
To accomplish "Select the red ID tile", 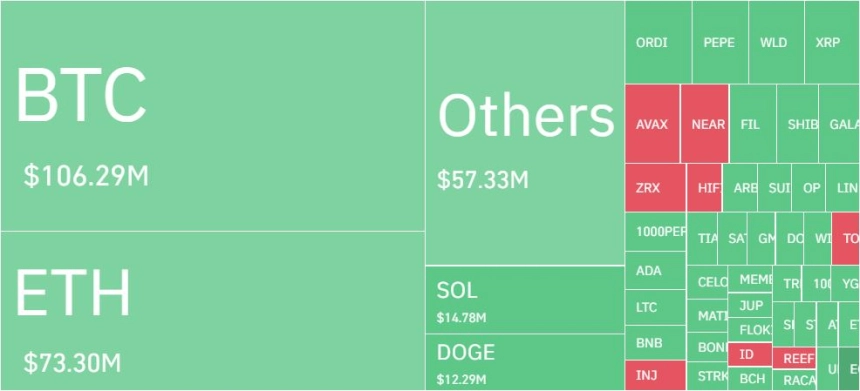I will 749,354.
